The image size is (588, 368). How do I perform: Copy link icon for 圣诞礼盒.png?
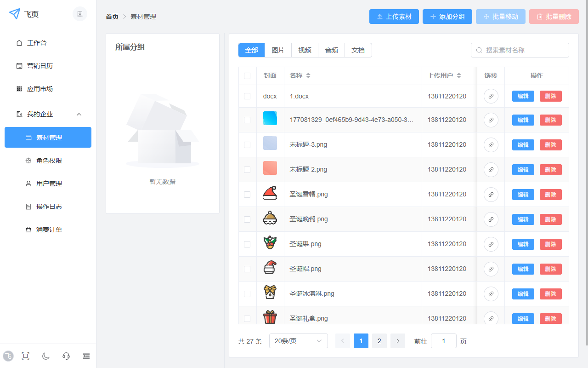point(491,318)
